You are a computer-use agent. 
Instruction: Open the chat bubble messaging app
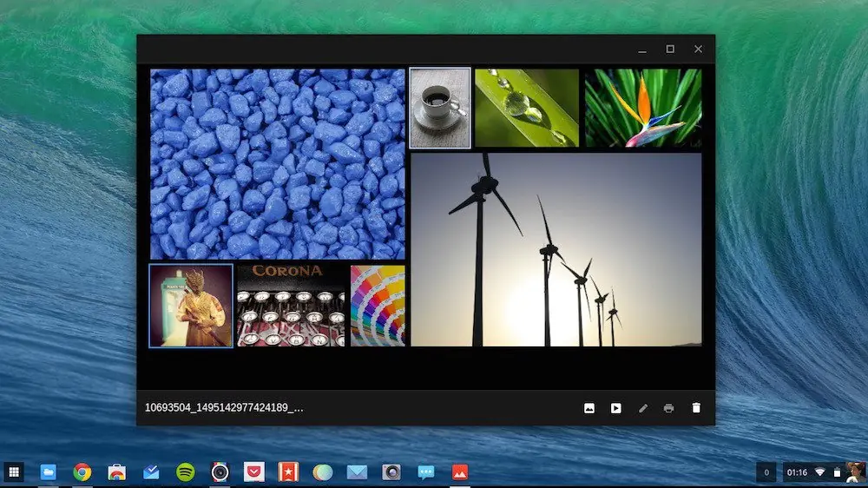click(425, 472)
